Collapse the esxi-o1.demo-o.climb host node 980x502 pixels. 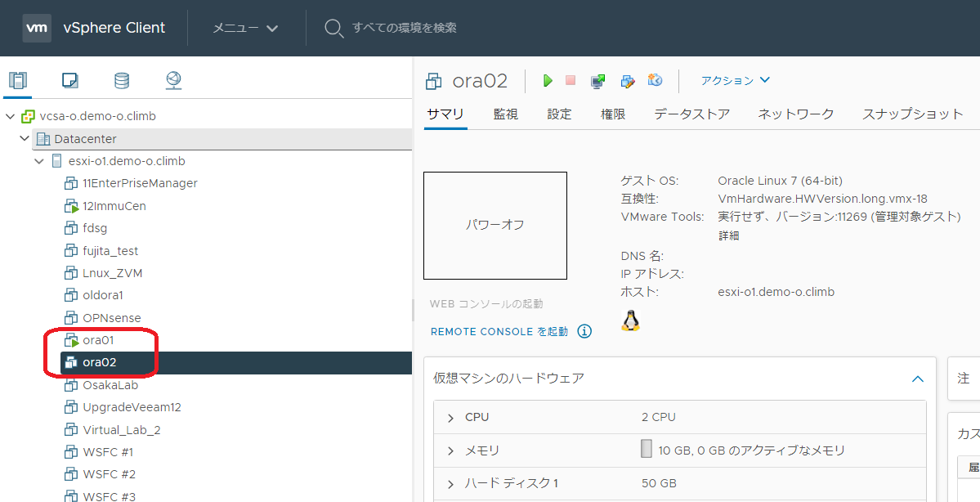tap(39, 161)
